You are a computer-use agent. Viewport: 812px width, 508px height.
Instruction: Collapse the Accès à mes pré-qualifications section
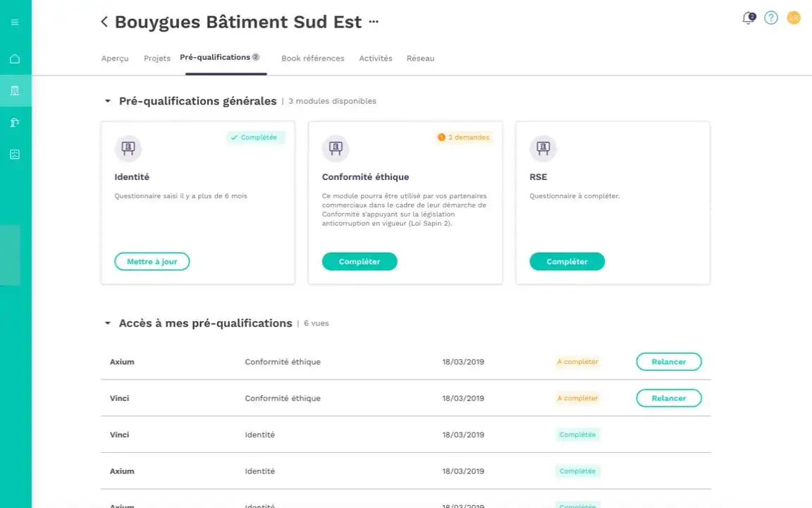(x=108, y=323)
